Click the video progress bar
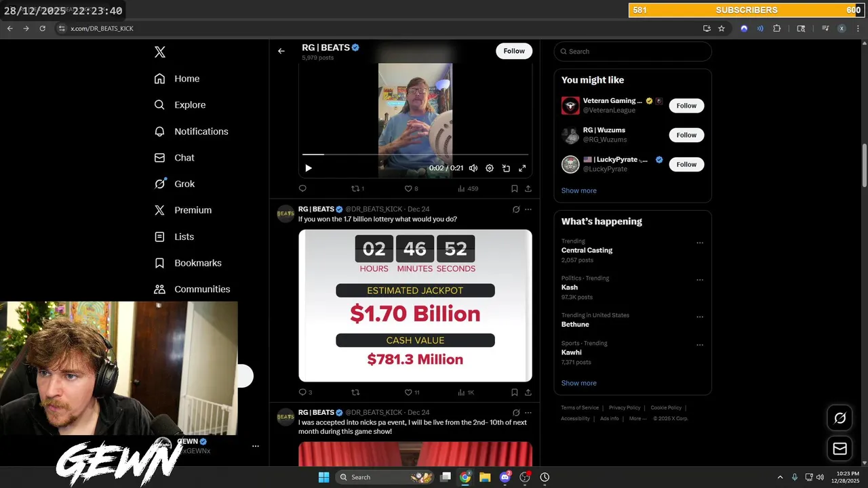 [x=415, y=155]
